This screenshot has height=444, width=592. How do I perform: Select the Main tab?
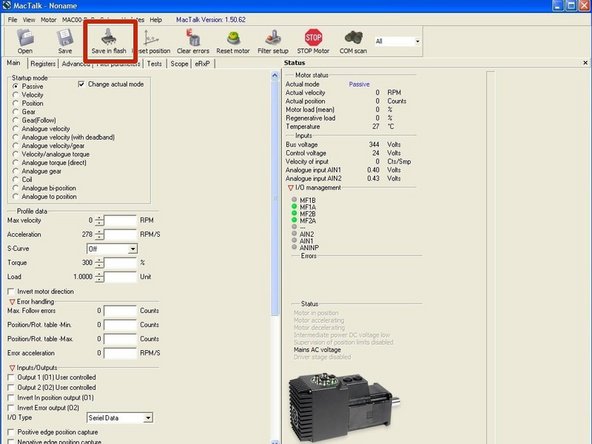14,63
